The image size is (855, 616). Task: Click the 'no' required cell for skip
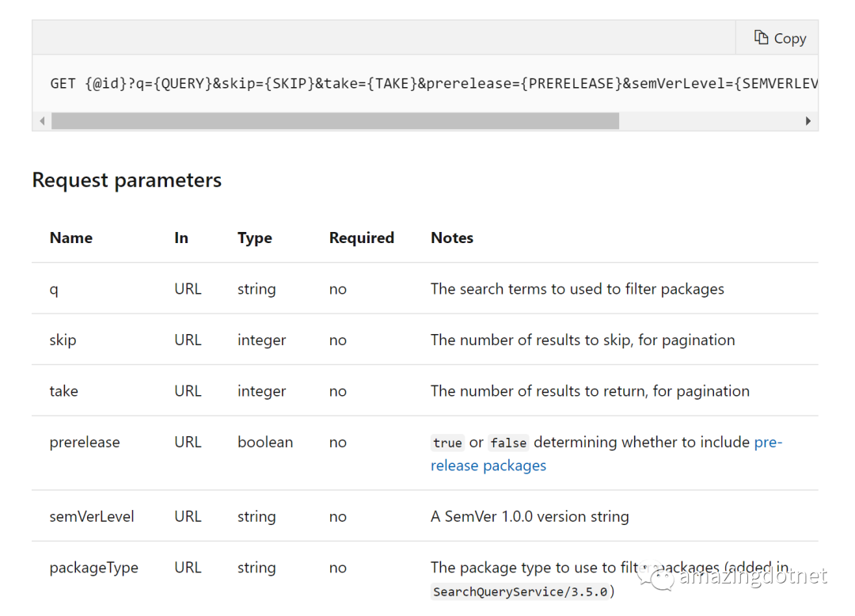[x=337, y=340]
